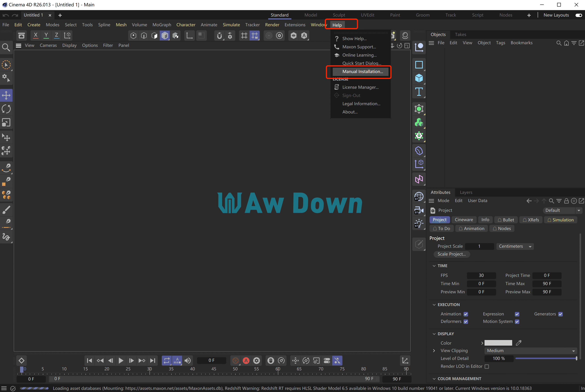Click the display Color swatch
The width and height of the screenshot is (585, 392).
498,343
